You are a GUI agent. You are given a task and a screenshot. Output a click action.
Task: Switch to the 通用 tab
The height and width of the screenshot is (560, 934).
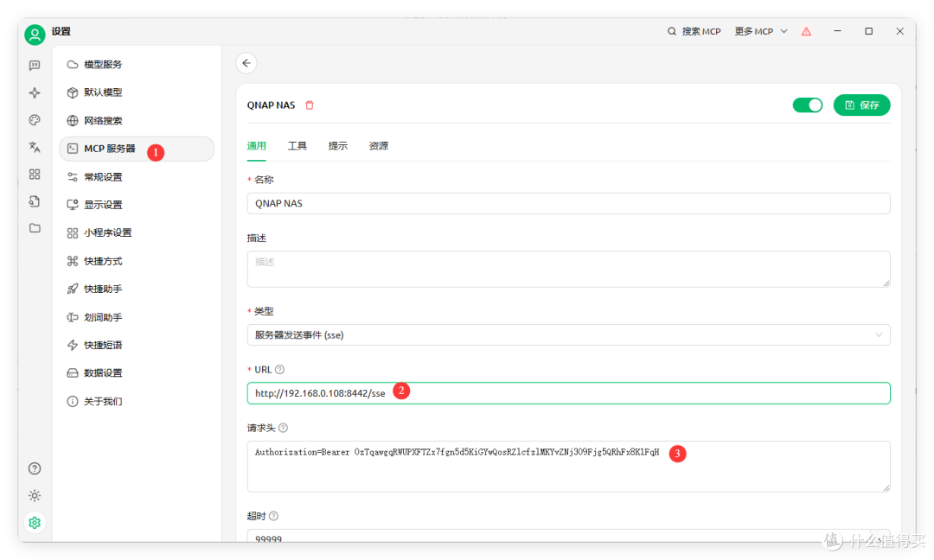point(256,146)
